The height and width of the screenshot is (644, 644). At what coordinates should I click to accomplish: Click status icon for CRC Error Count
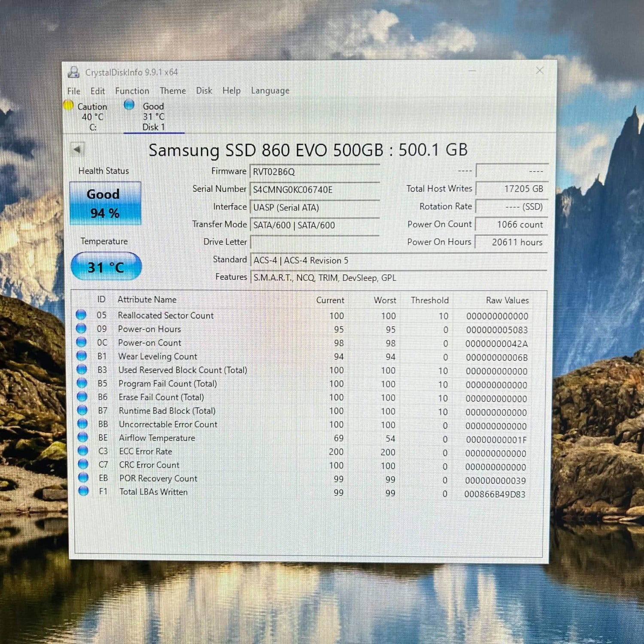(x=83, y=464)
